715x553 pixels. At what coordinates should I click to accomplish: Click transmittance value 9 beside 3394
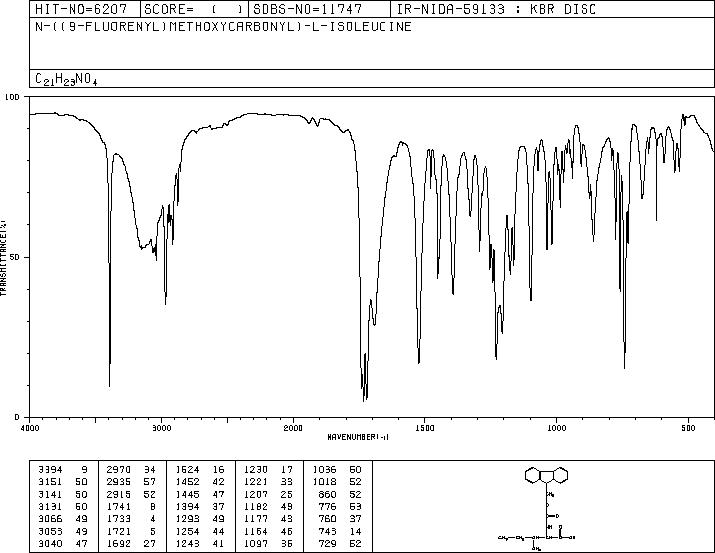click(84, 469)
